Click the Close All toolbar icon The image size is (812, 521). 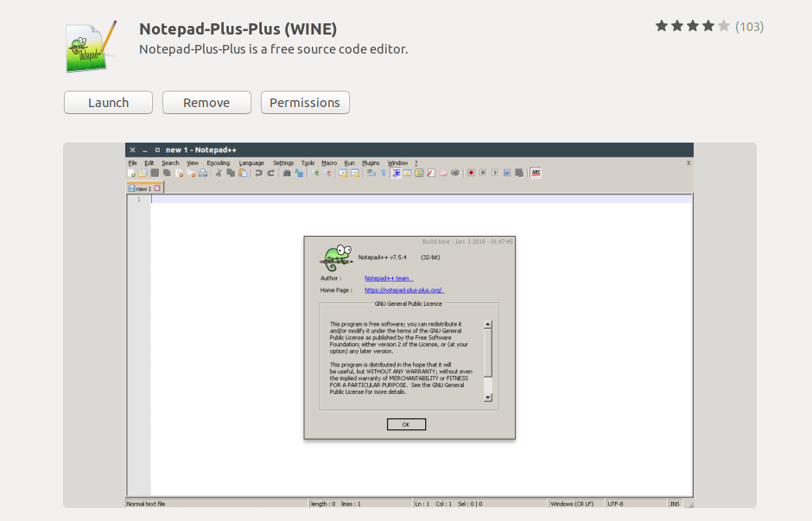(191, 173)
